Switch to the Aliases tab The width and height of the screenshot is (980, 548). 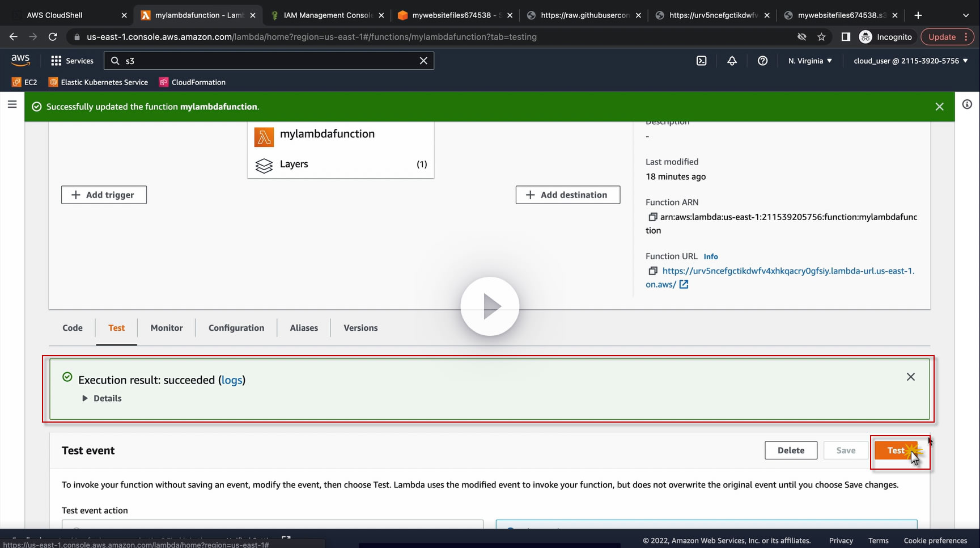click(x=304, y=328)
